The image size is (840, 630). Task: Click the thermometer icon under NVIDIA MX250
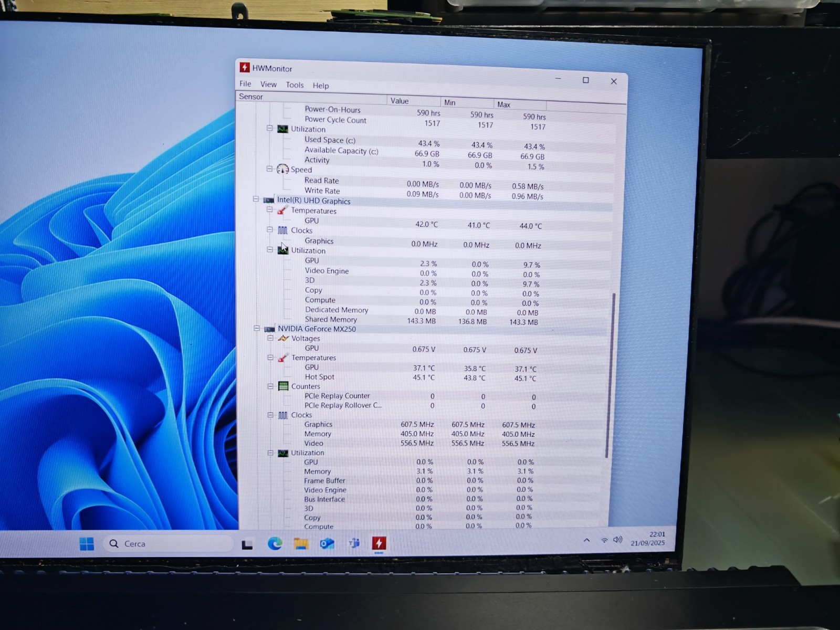tap(283, 358)
